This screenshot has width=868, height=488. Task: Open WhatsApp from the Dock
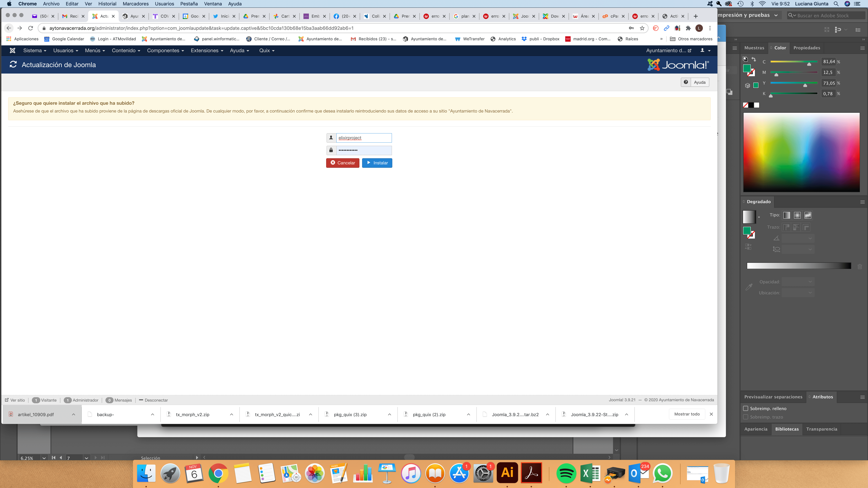click(x=663, y=473)
